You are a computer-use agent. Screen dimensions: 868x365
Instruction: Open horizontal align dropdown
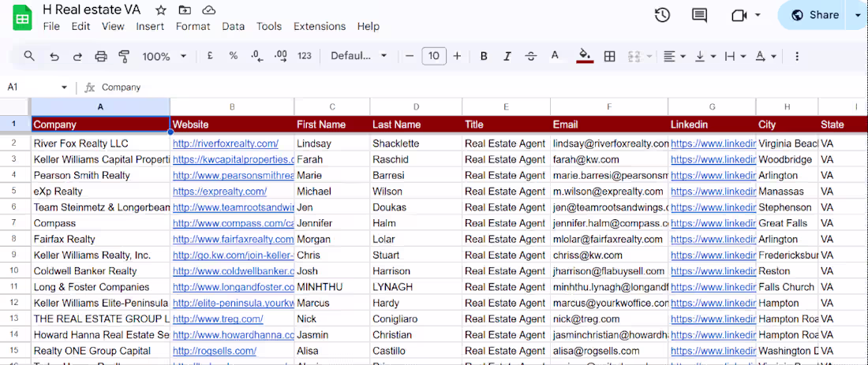pos(674,56)
